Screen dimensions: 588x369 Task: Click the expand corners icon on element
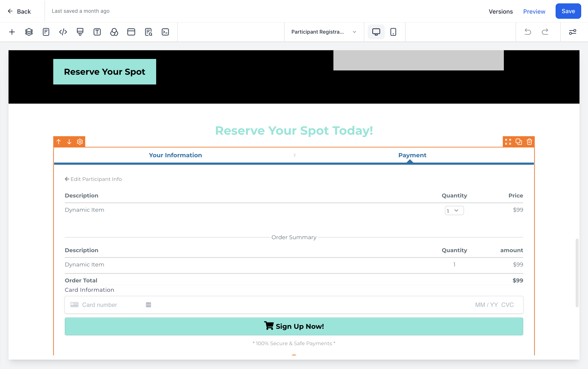508,142
